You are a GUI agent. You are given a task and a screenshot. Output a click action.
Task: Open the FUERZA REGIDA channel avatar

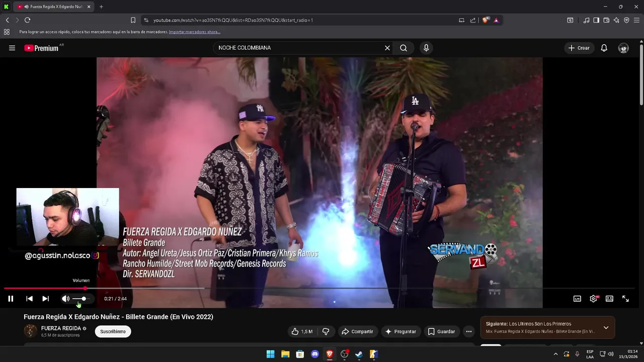pos(31,331)
